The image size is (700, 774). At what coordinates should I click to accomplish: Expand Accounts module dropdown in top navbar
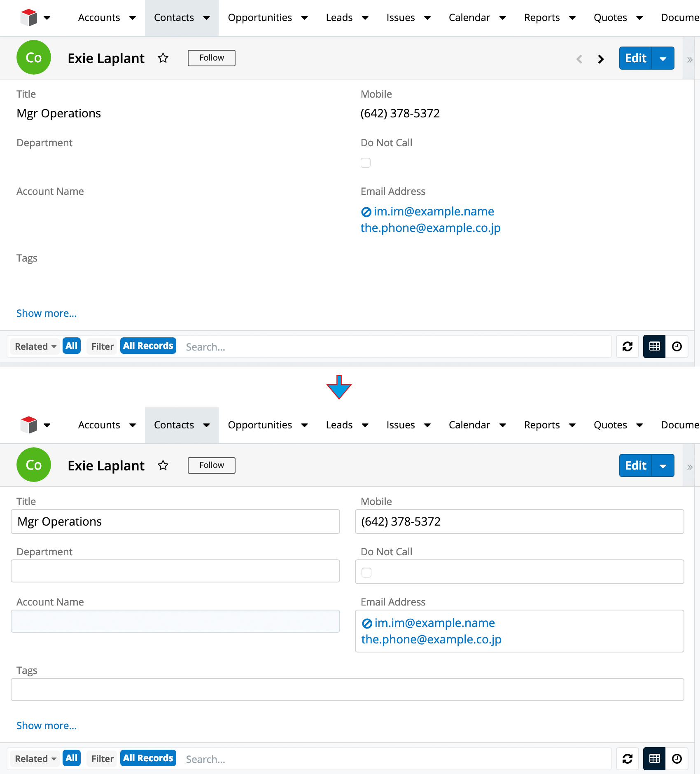coord(133,18)
